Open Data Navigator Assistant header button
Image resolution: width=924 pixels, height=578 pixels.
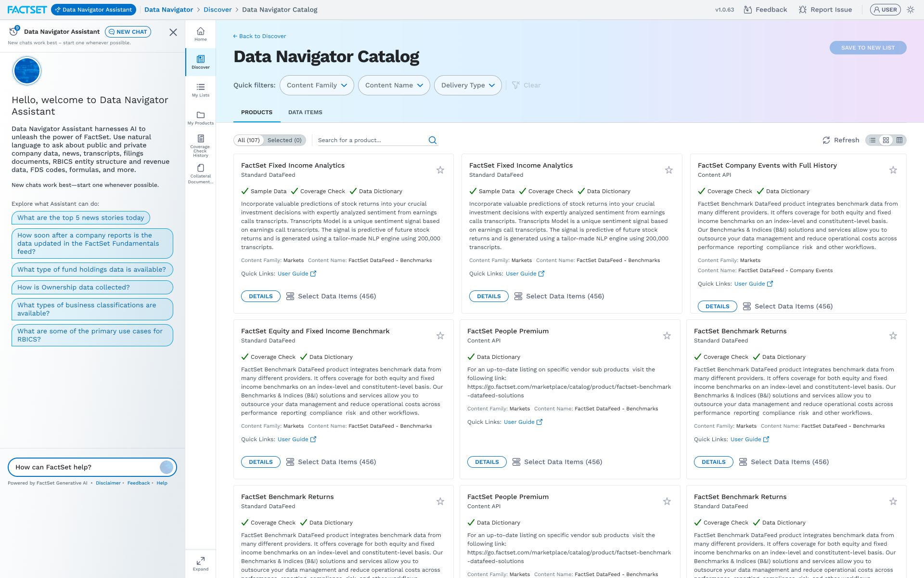[x=93, y=10]
